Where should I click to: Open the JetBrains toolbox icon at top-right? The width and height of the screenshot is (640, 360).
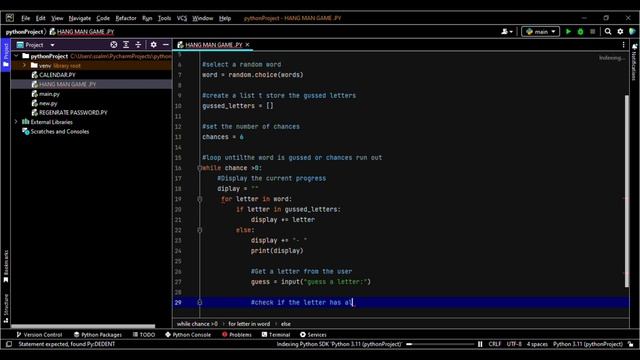633,31
